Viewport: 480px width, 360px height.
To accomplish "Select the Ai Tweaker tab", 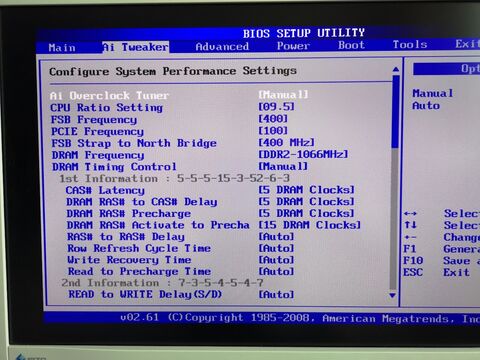I will [x=135, y=47].
